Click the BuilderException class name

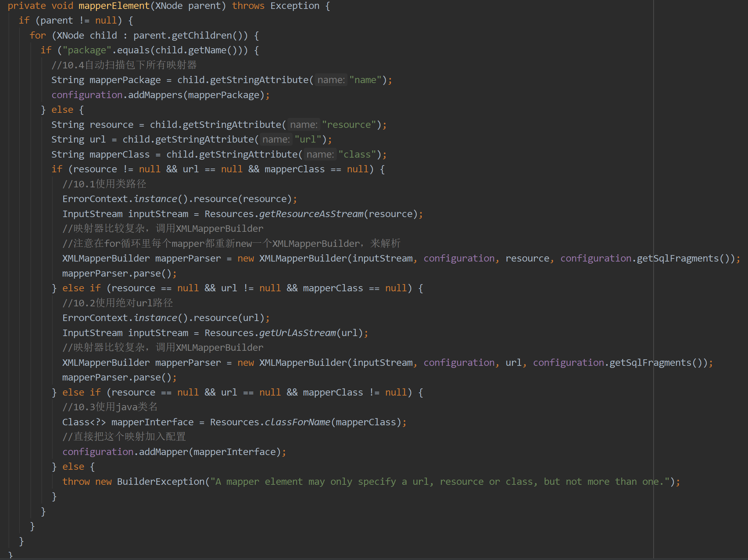[x=160, y=482]
